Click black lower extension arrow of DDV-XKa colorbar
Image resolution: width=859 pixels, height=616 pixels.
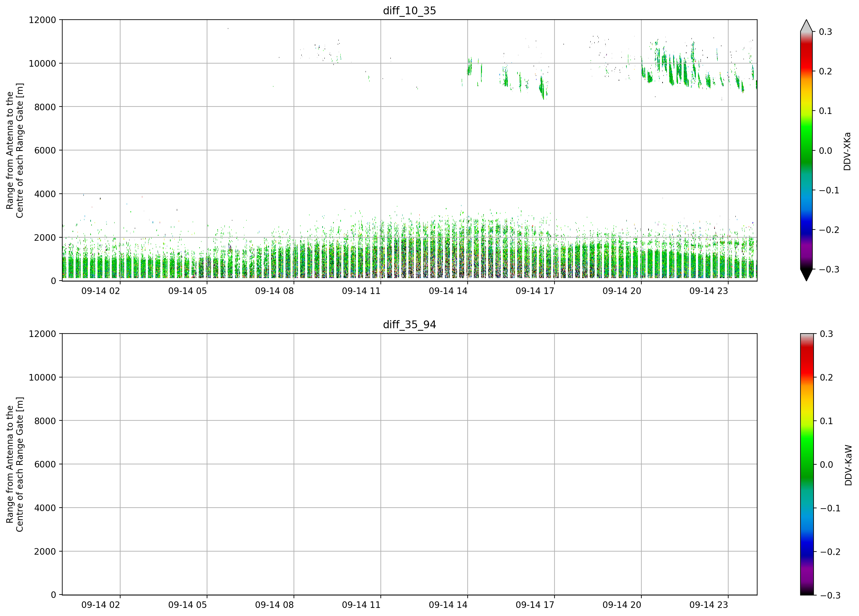pyautogui.click(x=806, y=275)
